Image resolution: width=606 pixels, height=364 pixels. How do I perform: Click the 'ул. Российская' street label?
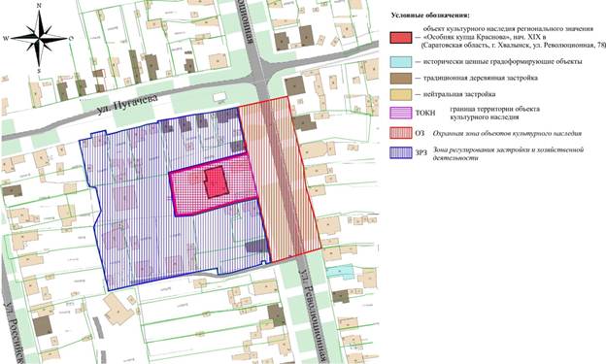click(x=15, y=332)
